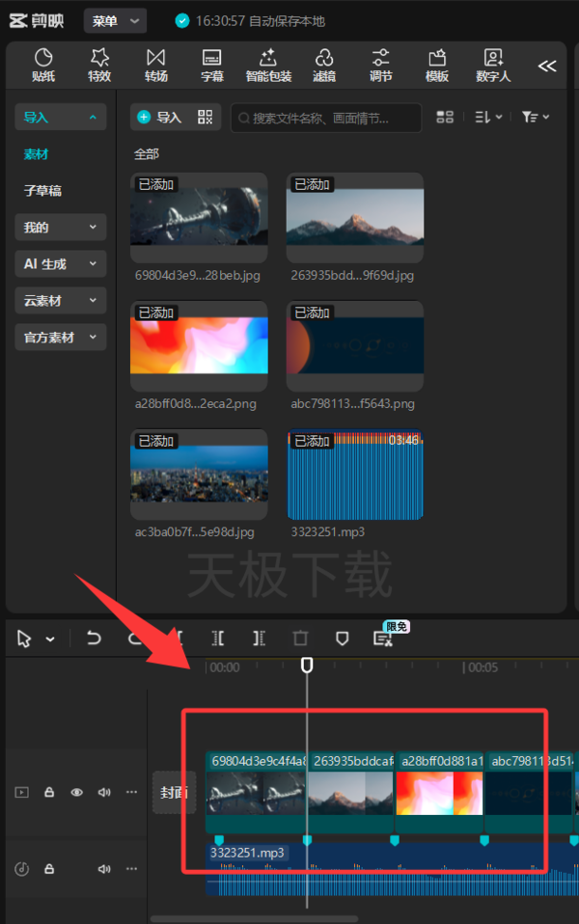The image size is (579, 924).
Task: Select the 子草稿 sidebar item
Action: (42, 190)
